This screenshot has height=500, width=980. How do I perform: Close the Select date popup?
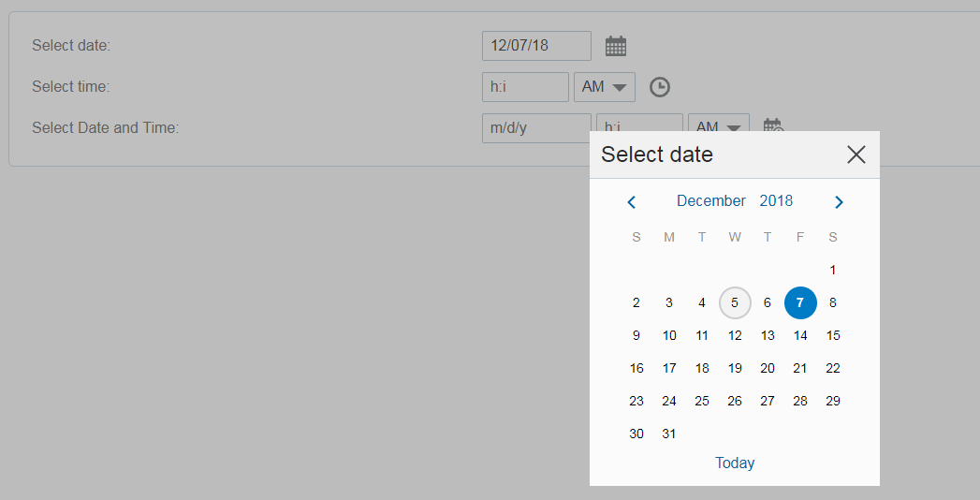pyautogui.click(x=856, y=154)
